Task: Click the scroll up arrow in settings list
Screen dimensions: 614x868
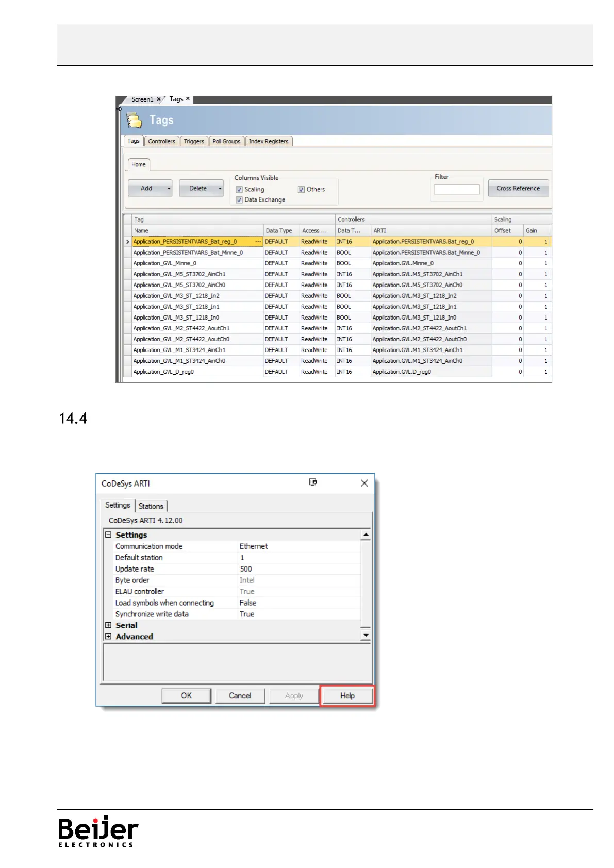Action: tap(366, 535)
